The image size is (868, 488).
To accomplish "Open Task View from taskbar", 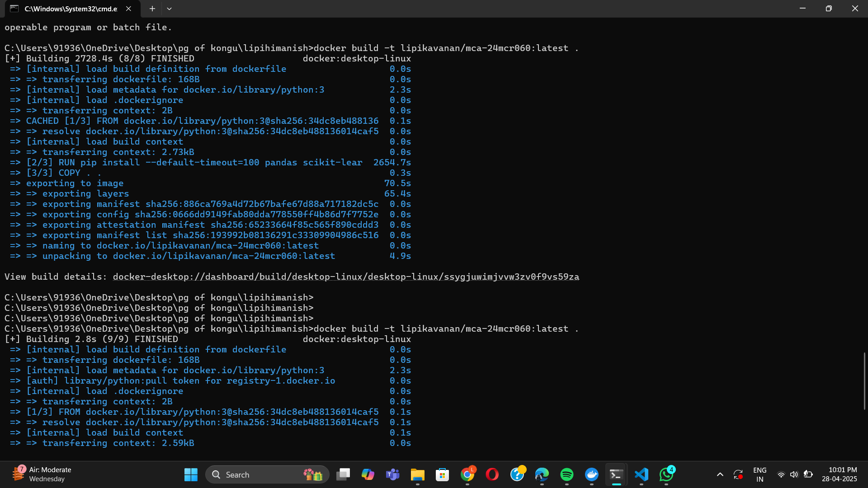I will pyautogui.click(x=343, y=474).
